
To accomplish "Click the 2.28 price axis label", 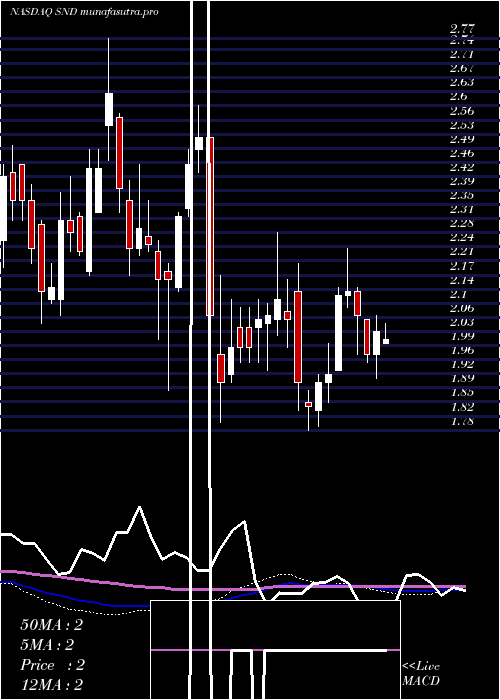I will tap(462, 224).
